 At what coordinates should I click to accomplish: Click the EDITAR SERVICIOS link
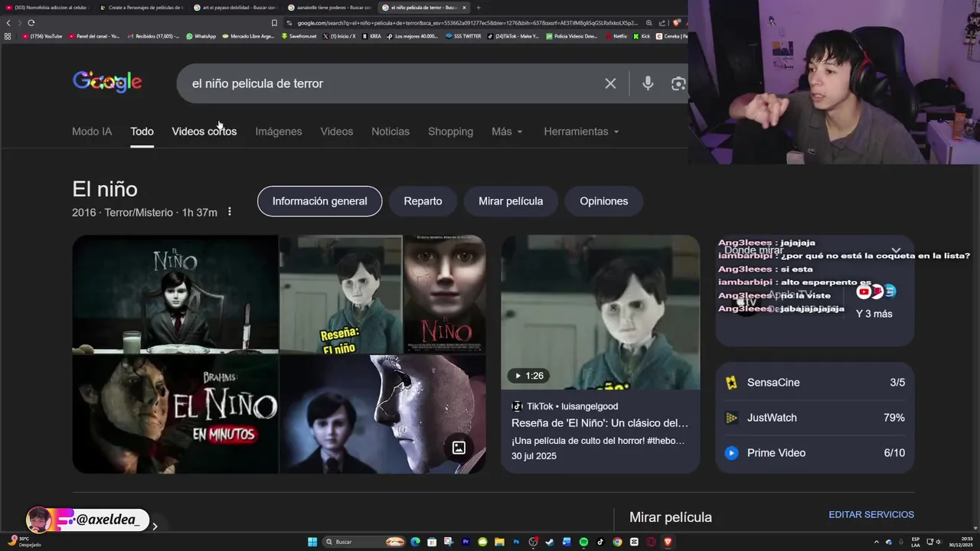pyautogui.click(x=871, y=515)
